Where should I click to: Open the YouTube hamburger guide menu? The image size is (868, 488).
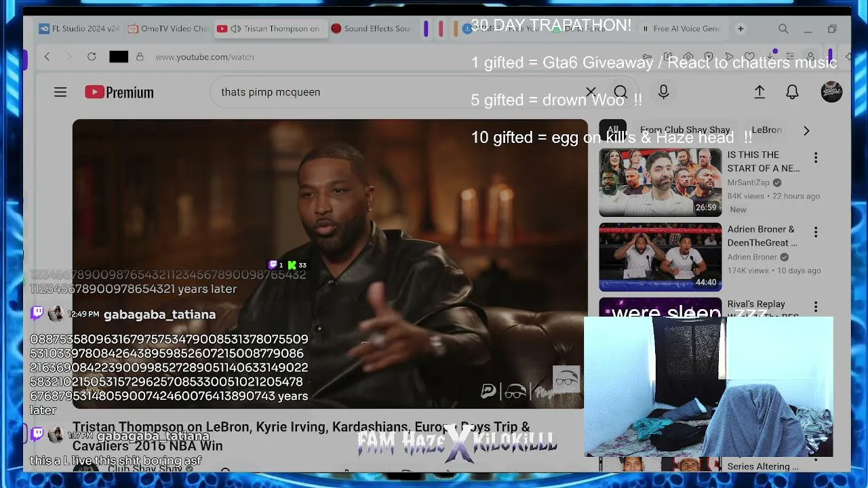[x=60, y=92]
